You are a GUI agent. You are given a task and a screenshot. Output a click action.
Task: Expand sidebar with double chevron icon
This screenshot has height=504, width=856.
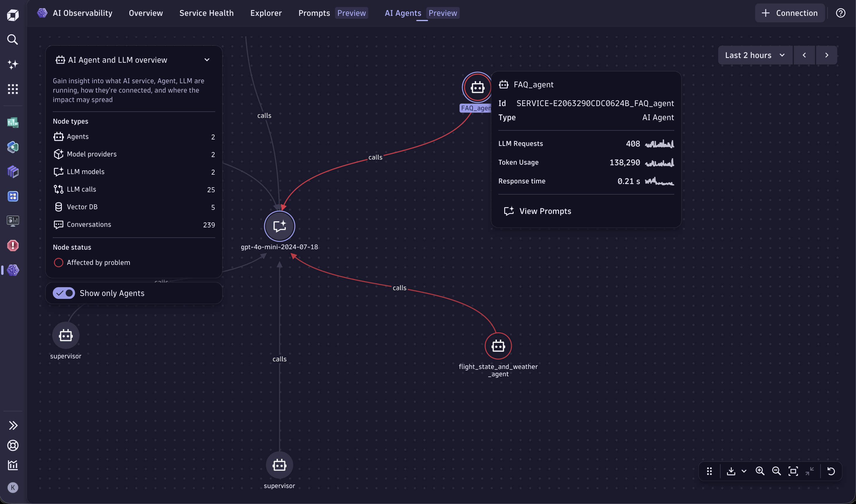(x=13, y=425)
